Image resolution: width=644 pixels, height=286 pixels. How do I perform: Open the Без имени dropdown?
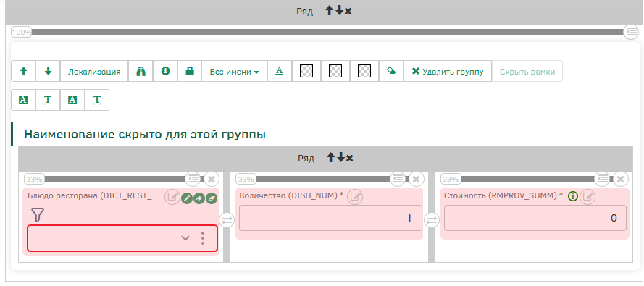234,72
